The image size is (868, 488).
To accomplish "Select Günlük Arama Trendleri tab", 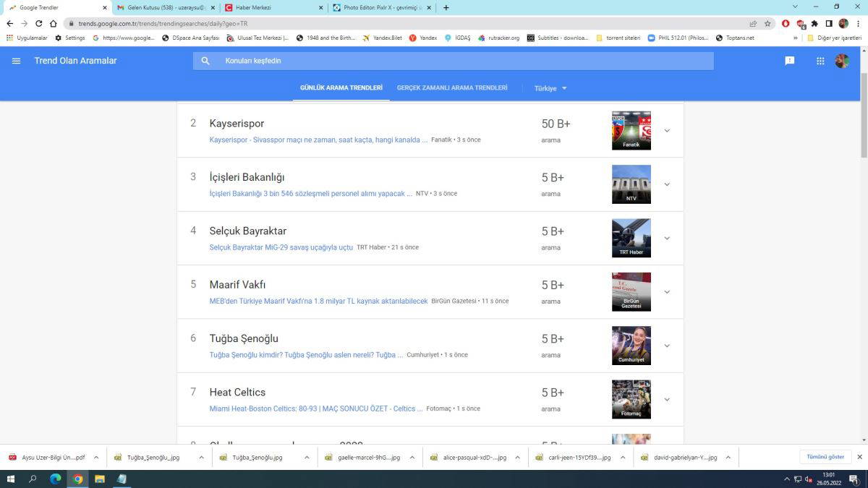I will 341,87.
